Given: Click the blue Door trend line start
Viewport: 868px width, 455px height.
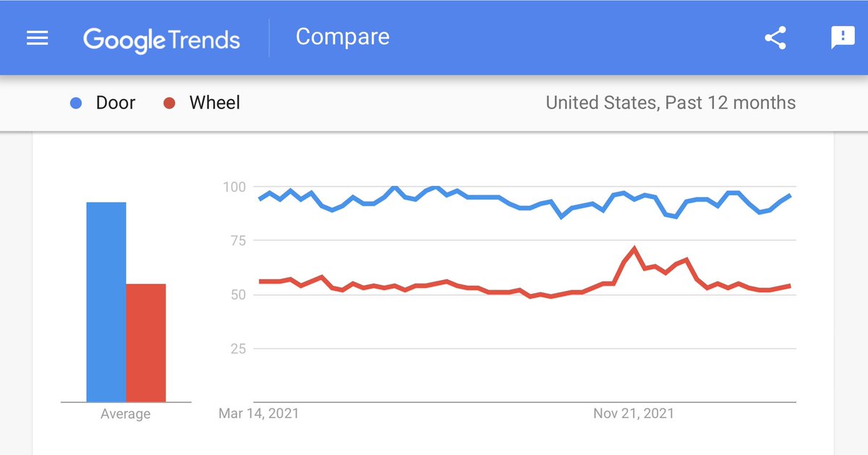Looking at the screenshot, I should coord(260,199).
